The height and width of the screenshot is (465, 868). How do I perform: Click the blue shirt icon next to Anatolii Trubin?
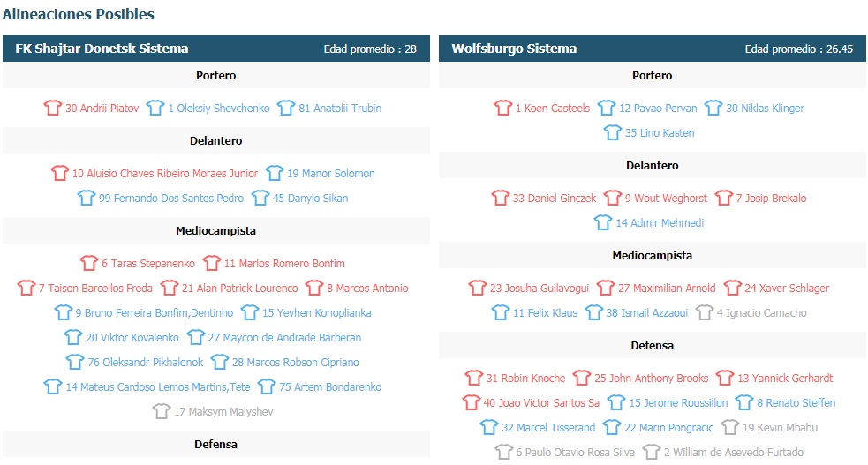click(x=286, y=108)
